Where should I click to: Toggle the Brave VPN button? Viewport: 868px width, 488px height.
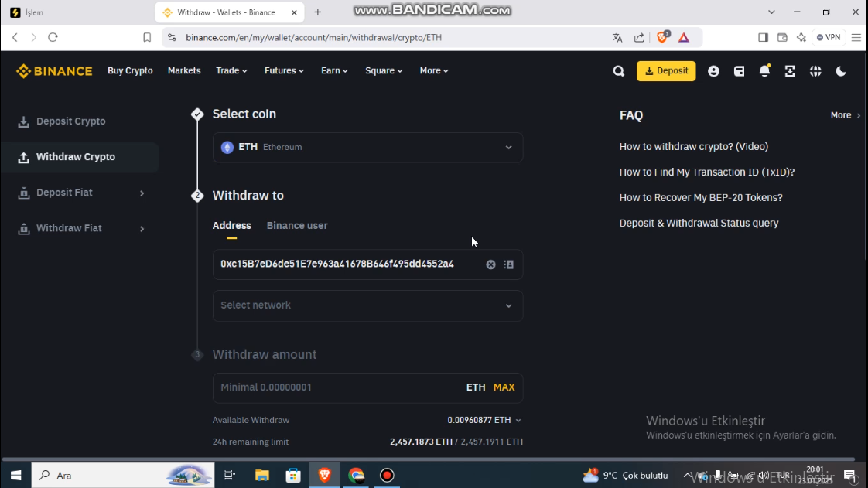[829, 37]
